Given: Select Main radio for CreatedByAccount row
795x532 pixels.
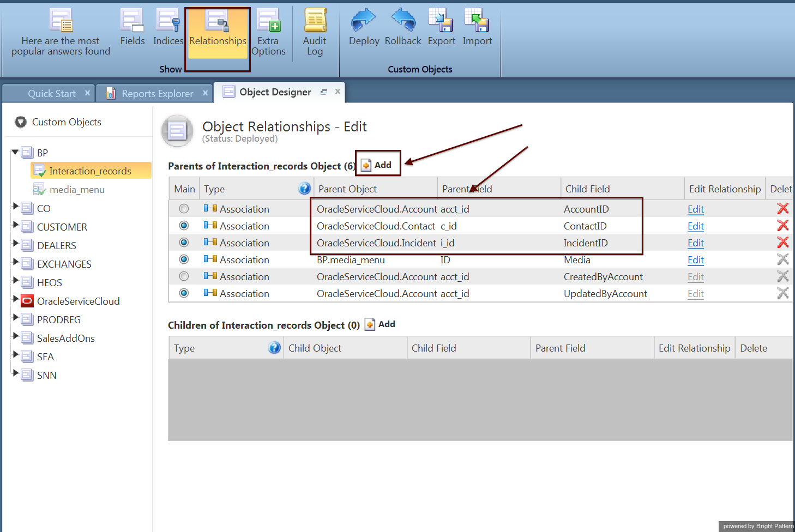Looking at the screenshot, I should [184, 276].
